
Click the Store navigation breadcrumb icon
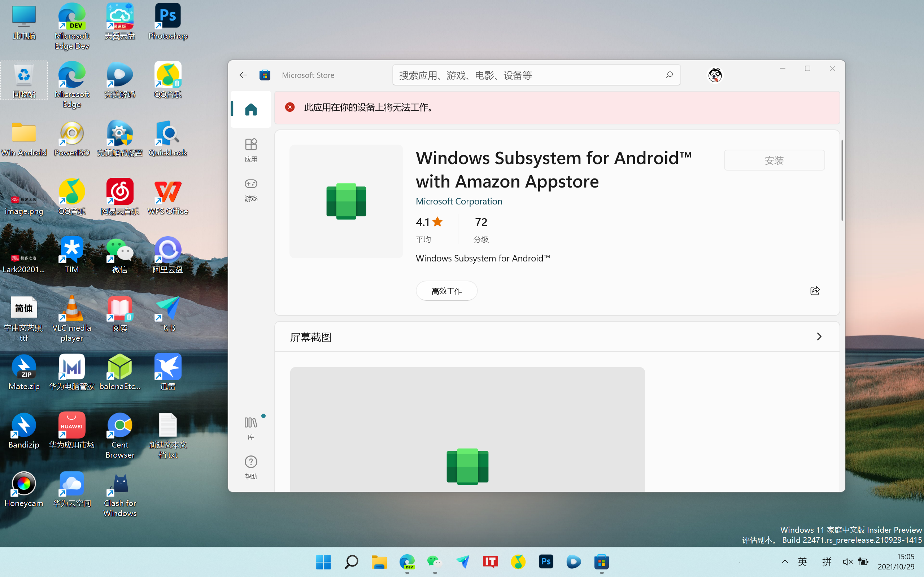pos(264,74)
